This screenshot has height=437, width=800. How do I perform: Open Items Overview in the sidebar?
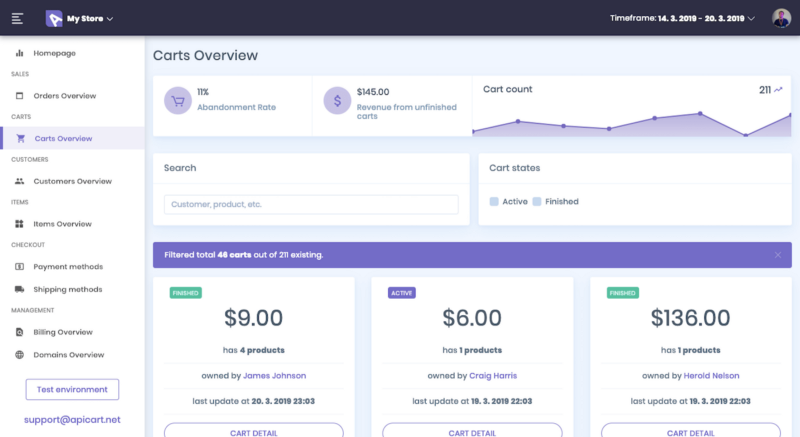(x=62, y=224)
